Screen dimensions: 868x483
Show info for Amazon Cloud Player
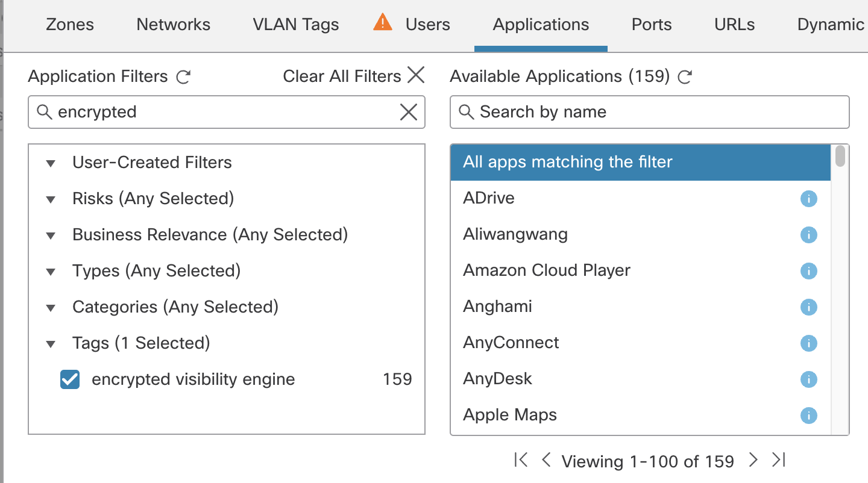[x=808, y=271]
